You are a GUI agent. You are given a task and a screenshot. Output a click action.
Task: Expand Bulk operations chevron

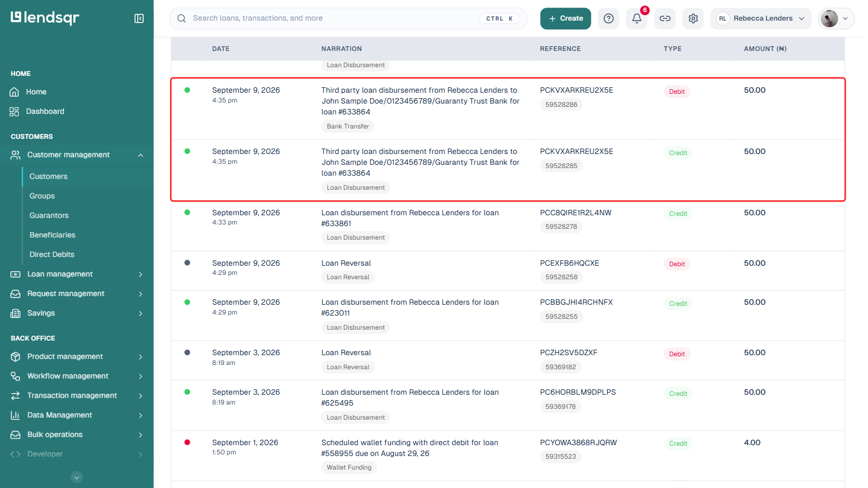tap(141, 435)
